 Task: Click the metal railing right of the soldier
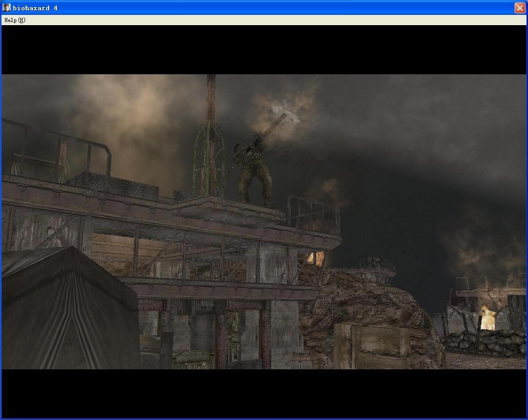click(x=313, y=213)
